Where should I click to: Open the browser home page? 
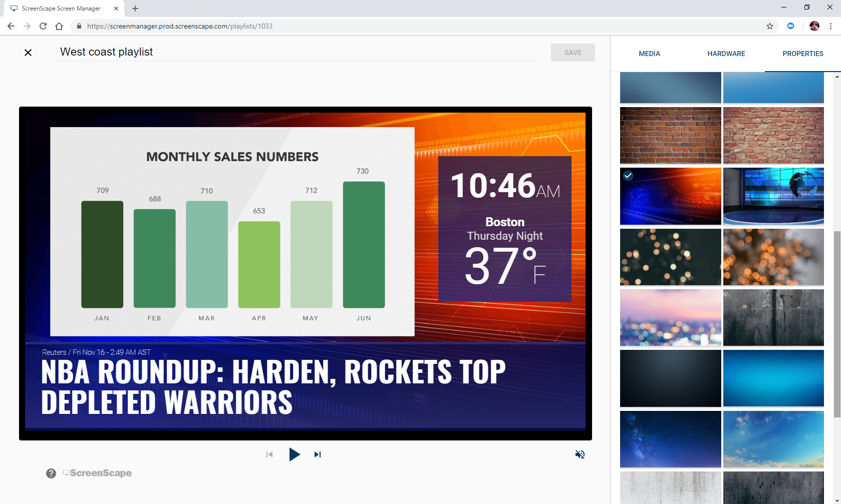pos(59,26)
